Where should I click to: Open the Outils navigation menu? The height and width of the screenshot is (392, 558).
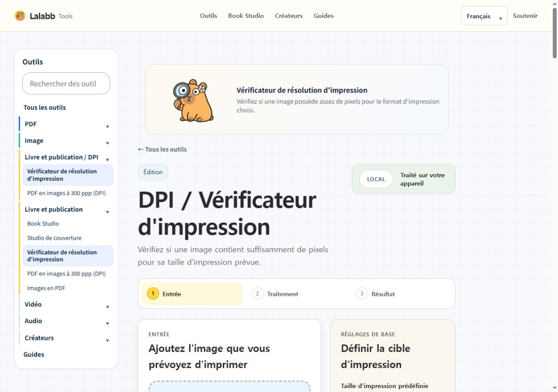click(209, 16)
